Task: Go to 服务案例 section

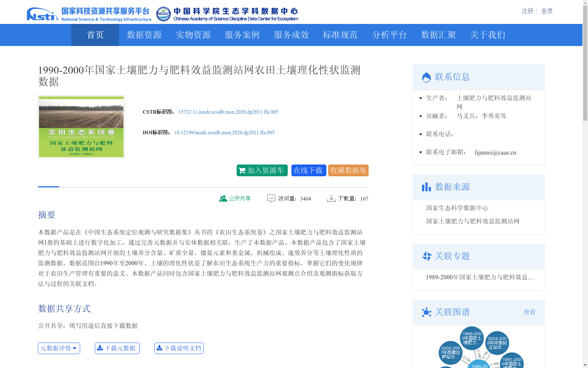Action: pyautogui.click(x=242, y=35)
